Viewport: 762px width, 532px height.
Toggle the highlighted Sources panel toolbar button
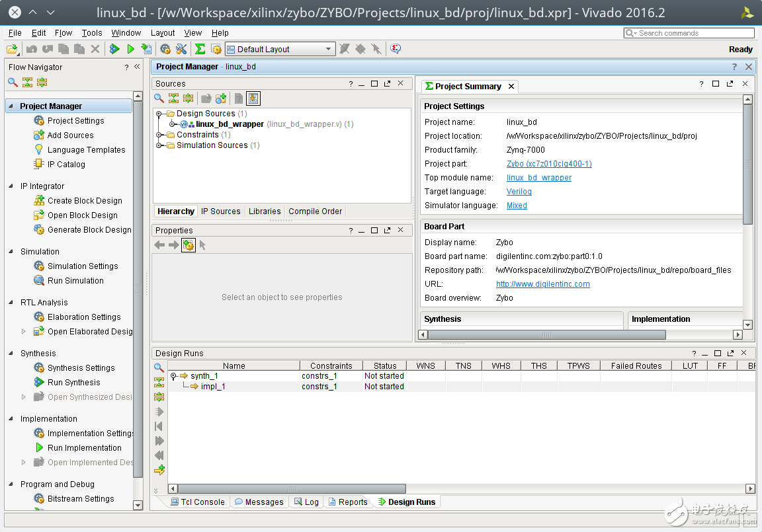click(253, 98)
